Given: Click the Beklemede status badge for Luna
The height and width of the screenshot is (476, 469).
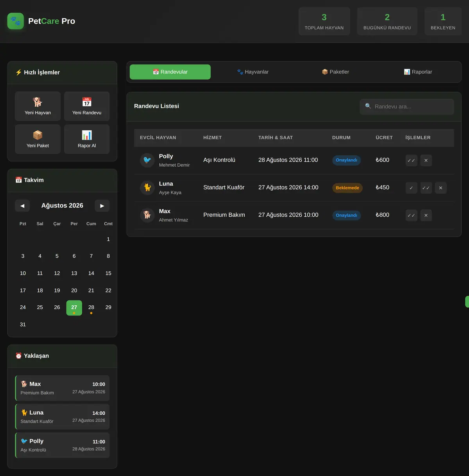Looking at the screenshot, I should click(347, 188).
